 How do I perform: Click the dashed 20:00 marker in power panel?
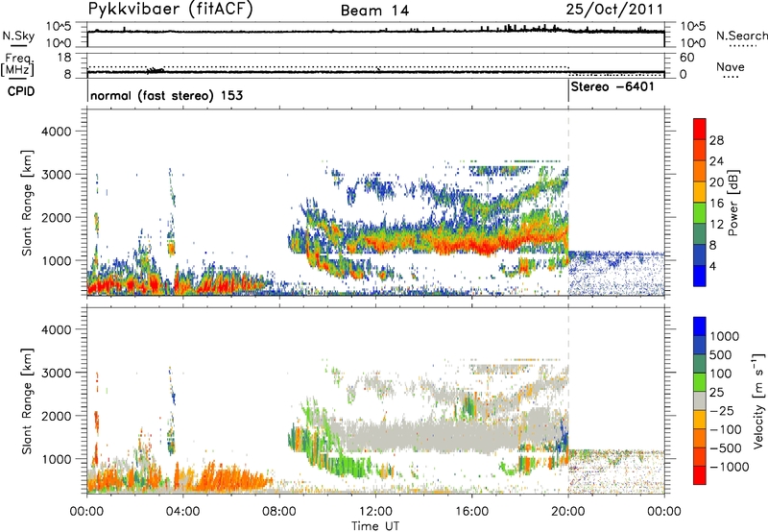[568, 201]
